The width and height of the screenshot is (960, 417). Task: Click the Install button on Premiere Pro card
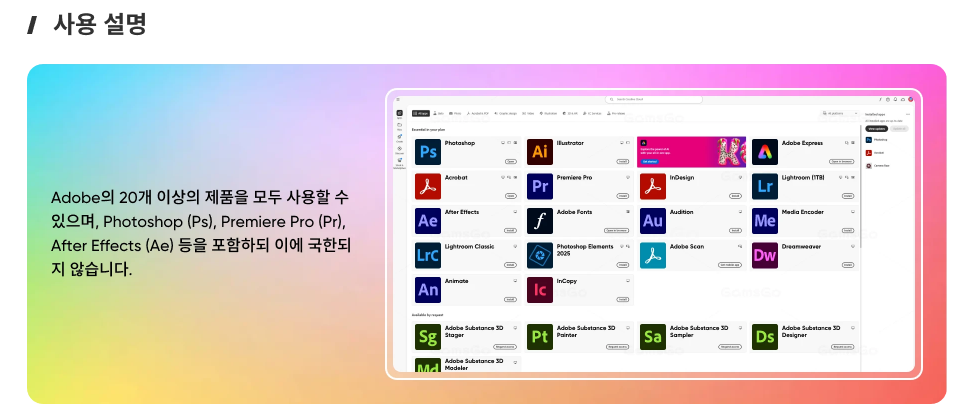[623, 196]
